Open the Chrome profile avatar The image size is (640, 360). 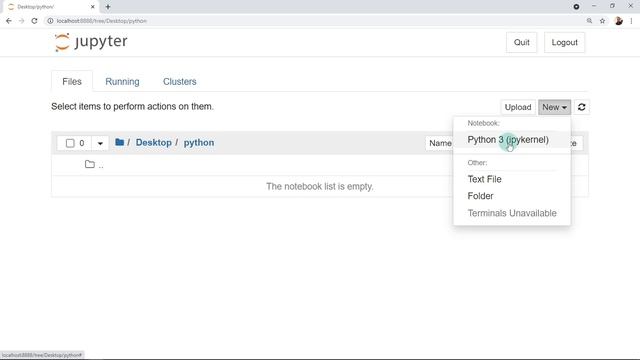pos(618,21)
